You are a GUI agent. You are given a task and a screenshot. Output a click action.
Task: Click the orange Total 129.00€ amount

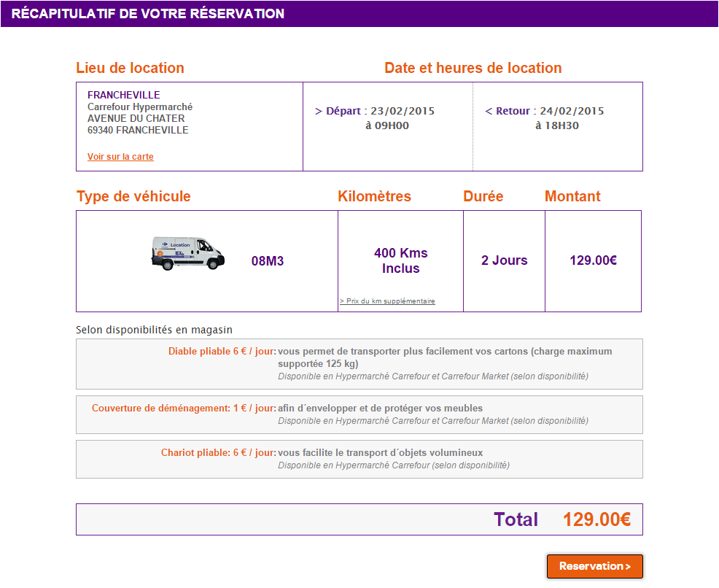click(x=596, y=519)
